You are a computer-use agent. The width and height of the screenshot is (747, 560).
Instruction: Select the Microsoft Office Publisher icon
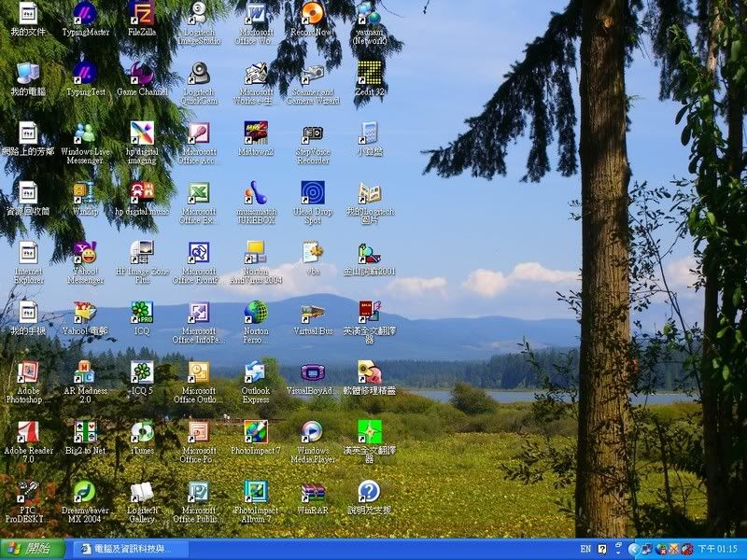pos(199,492)
